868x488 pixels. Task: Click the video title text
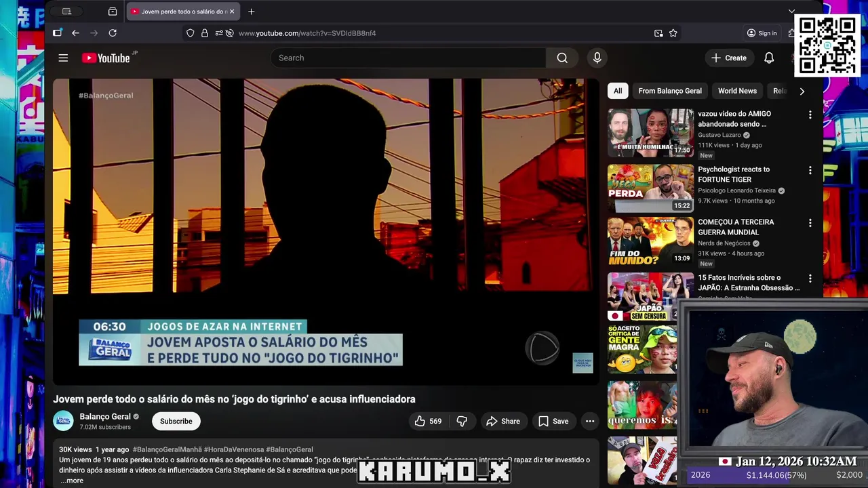point(234,399)
